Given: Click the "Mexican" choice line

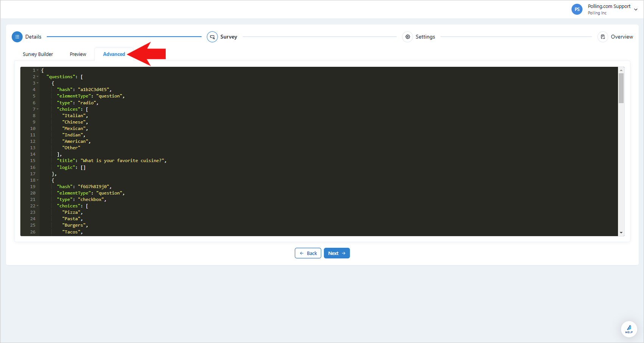Looking at the screenshot, I should pos(74,128).
